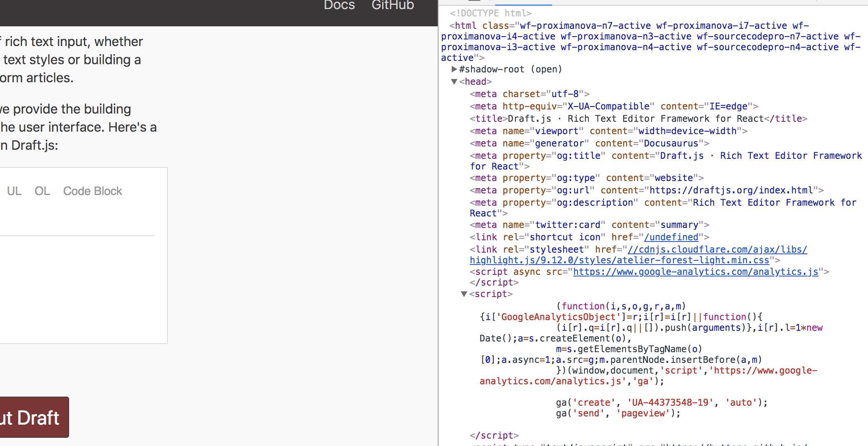The width and height of the screenshot is (868, 446).
Task: Select the html class element line
Action: coord(651,42)
